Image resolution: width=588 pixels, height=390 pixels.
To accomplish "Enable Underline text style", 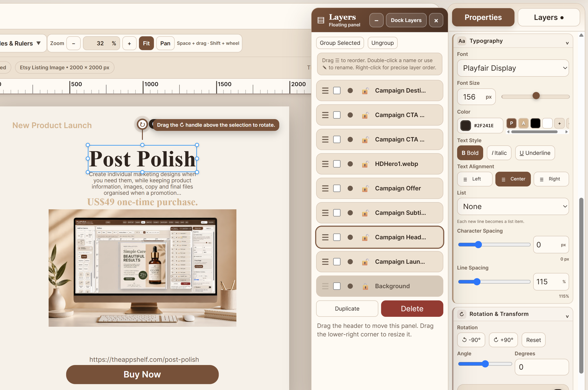I will (535, 153).
